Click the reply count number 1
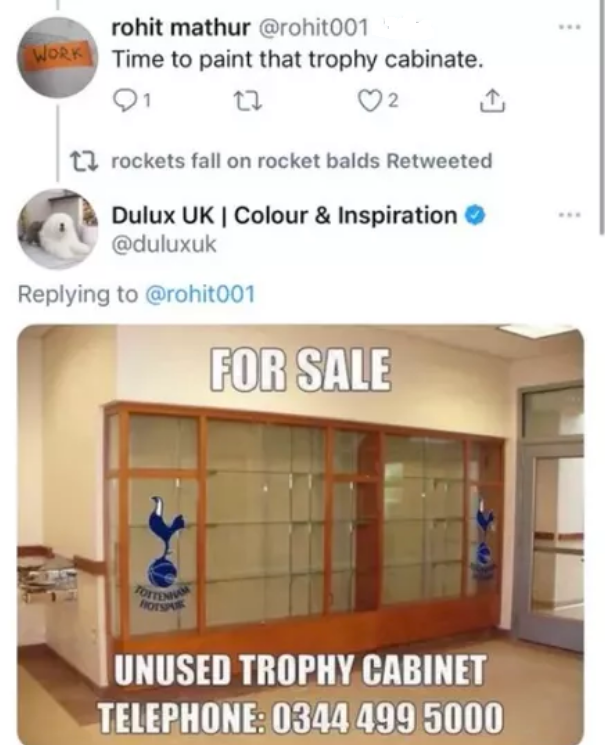 pyautogui.click(x=147, y=101)
